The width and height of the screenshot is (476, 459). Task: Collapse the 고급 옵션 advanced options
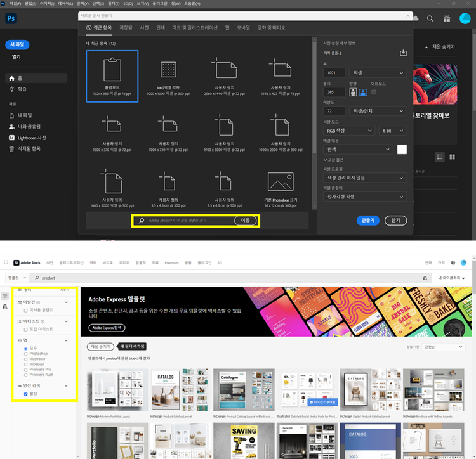[333, 160]
